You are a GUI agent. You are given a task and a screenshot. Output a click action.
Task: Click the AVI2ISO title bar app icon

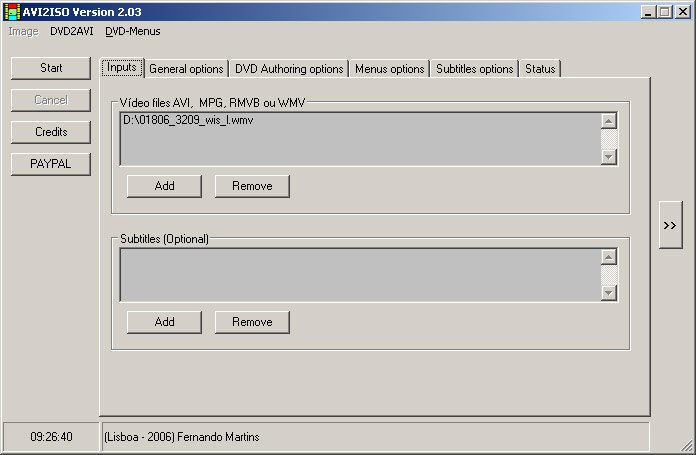click(14, 11)
